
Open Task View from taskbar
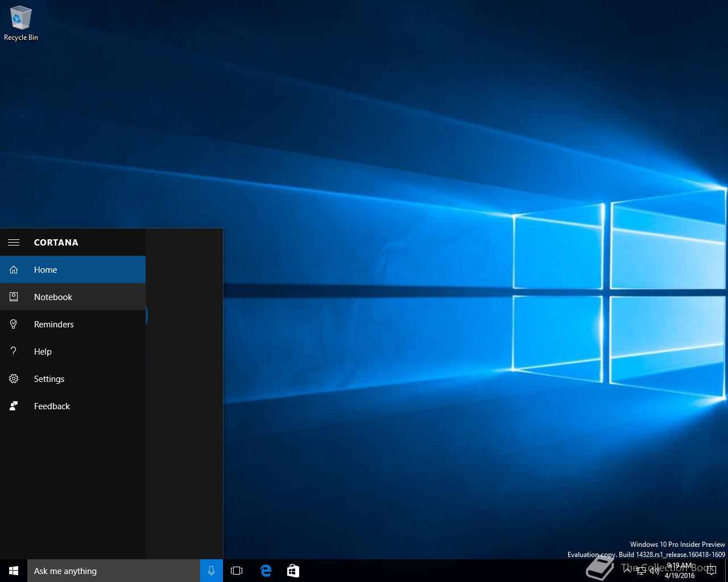237,571
